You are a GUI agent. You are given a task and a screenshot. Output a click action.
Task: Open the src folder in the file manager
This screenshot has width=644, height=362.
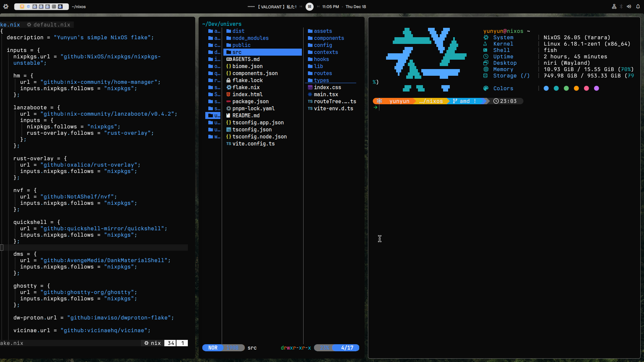237,52
